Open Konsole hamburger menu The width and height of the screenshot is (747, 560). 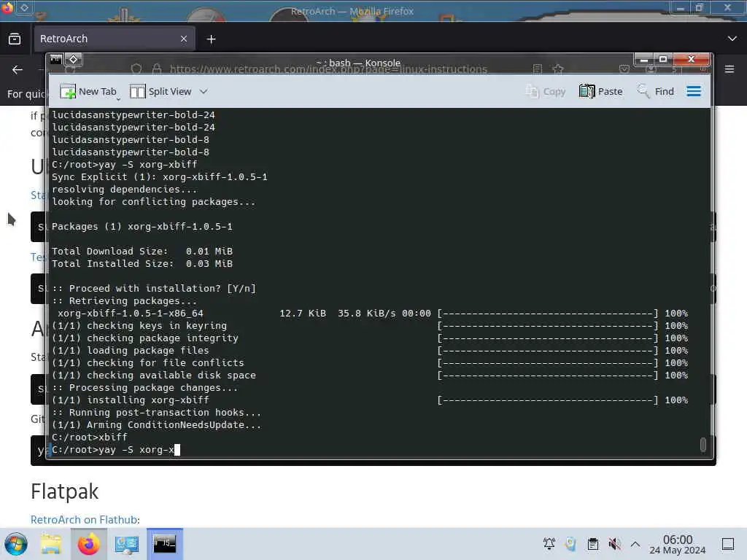click(694, 91)
